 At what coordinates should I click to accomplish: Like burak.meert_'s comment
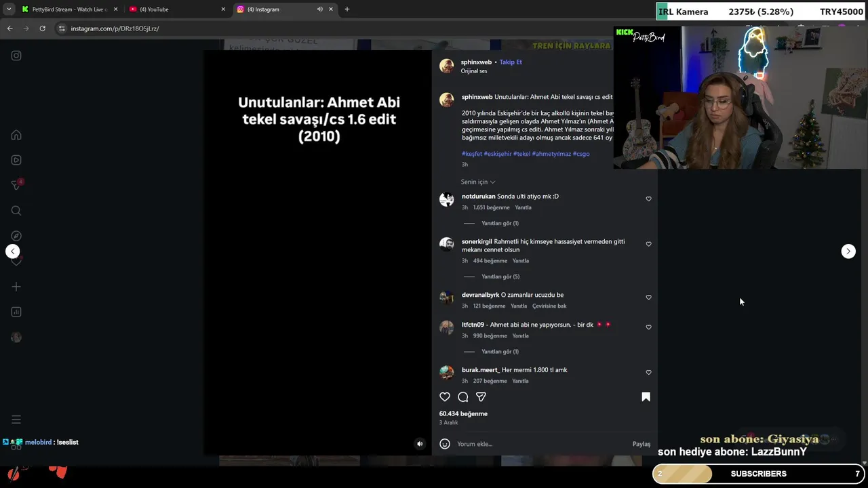tap(648, 372)
